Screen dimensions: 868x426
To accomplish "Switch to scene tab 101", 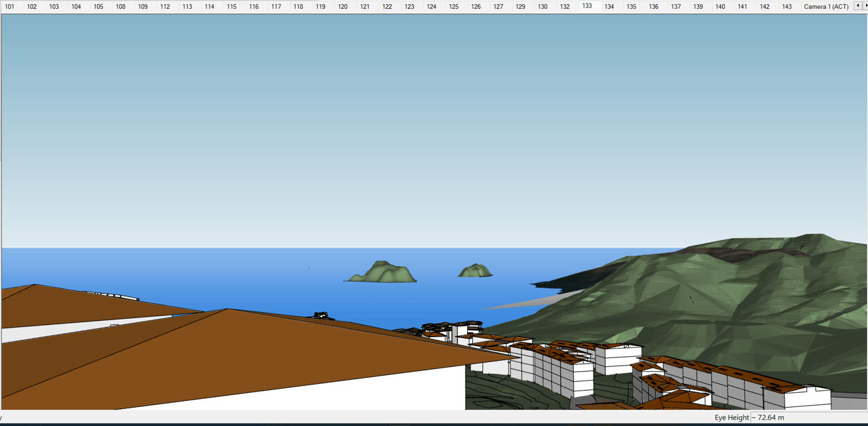I will click(x=9, y=7).
